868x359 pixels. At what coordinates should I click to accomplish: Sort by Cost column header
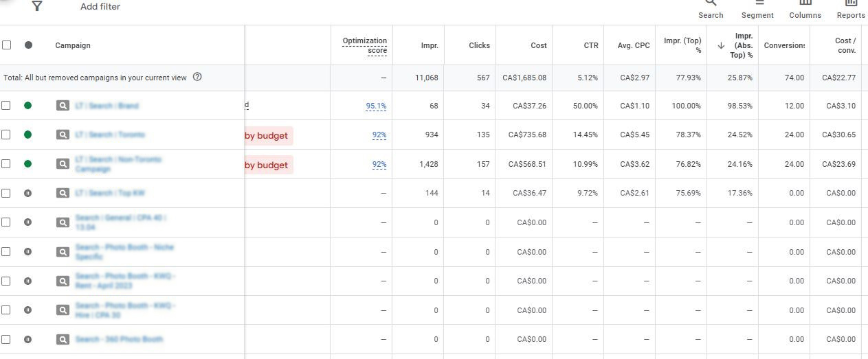coord(539,45)
